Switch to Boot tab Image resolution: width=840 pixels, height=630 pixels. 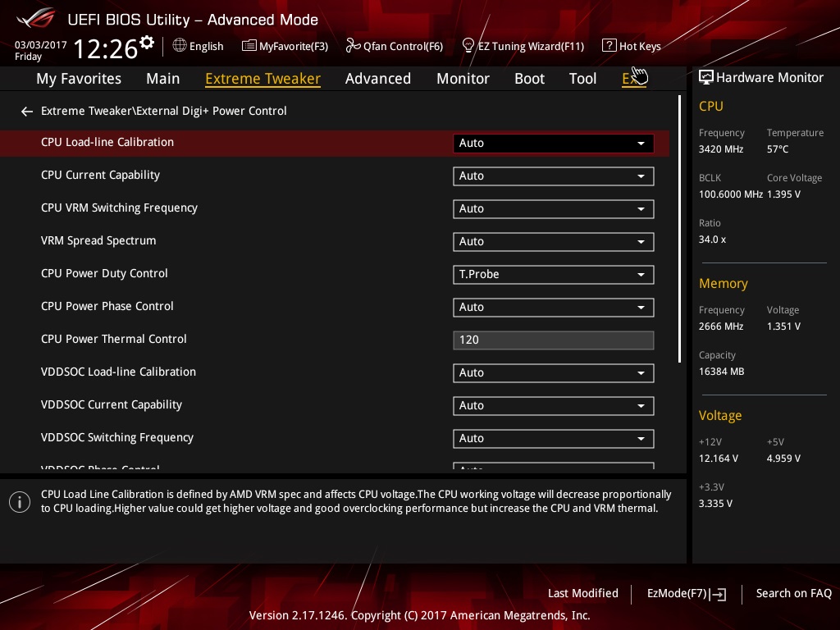click(x=529, y=79)
